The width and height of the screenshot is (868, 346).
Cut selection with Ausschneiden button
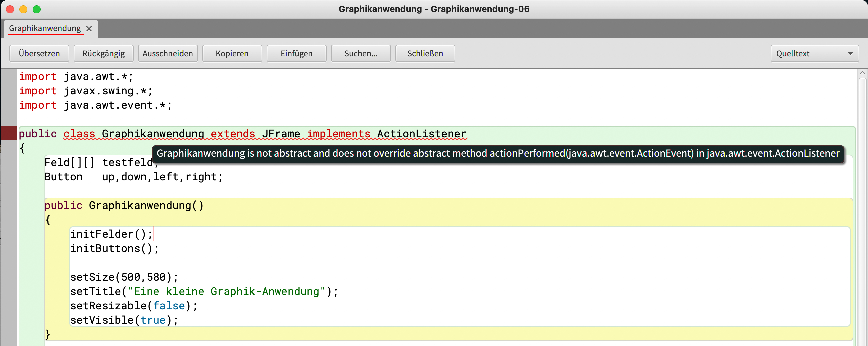click(168, 54)
